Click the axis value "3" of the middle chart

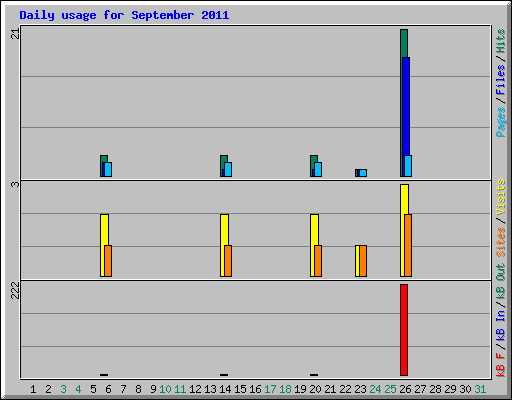[15, 184]
